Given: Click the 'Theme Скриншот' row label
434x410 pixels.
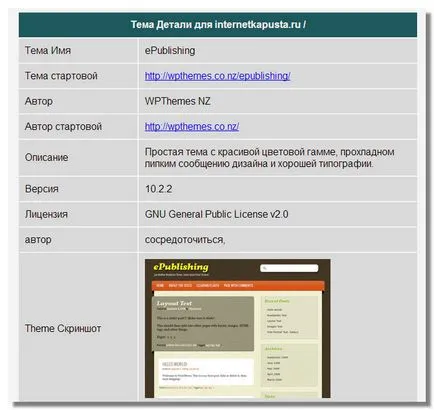Looking at the screenshot, I should [x=63, y=328].
